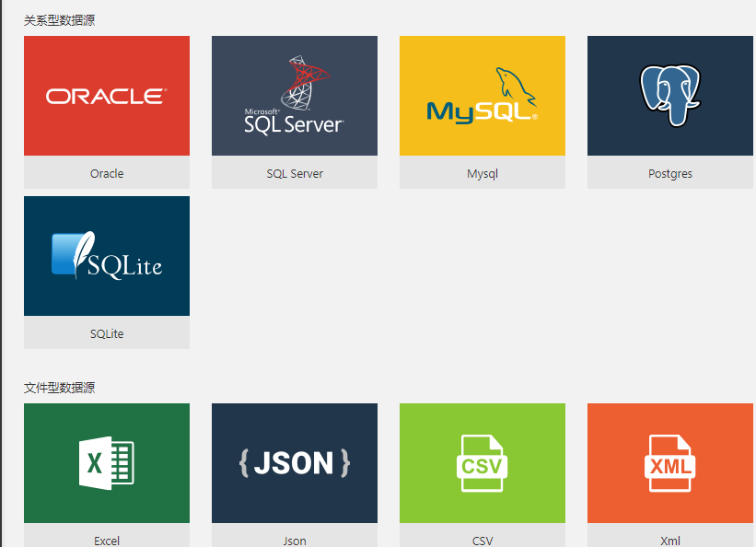
Task: Click the 'Excel' caption label
Action: tap(107, 541)
